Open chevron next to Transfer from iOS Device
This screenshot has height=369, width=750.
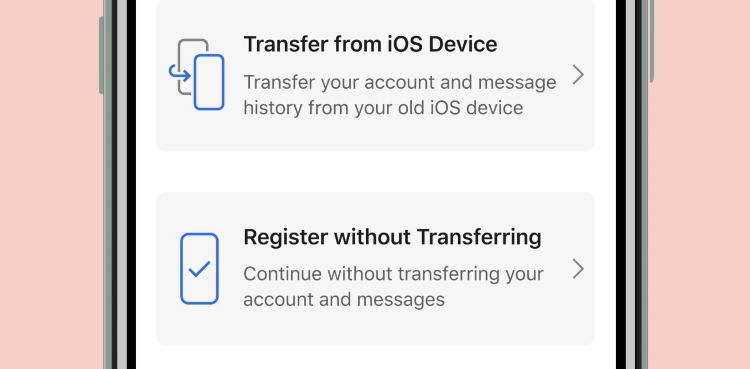point(578,75)
